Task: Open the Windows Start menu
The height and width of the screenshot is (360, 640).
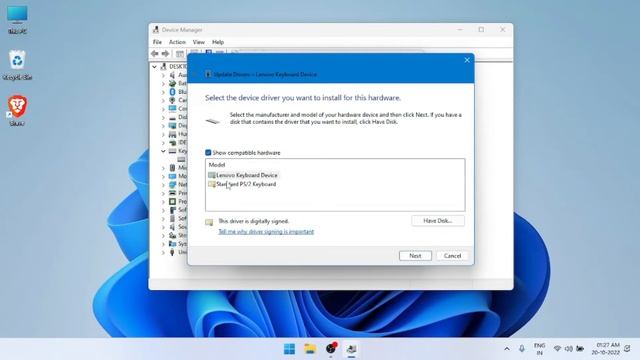Action: click(289, 349)
